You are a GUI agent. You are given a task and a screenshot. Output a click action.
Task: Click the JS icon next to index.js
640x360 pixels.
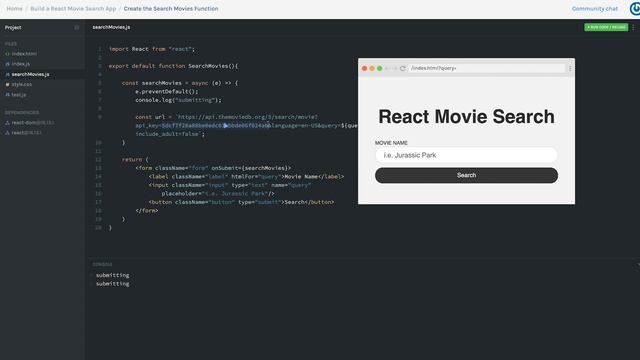click(7, 64)
